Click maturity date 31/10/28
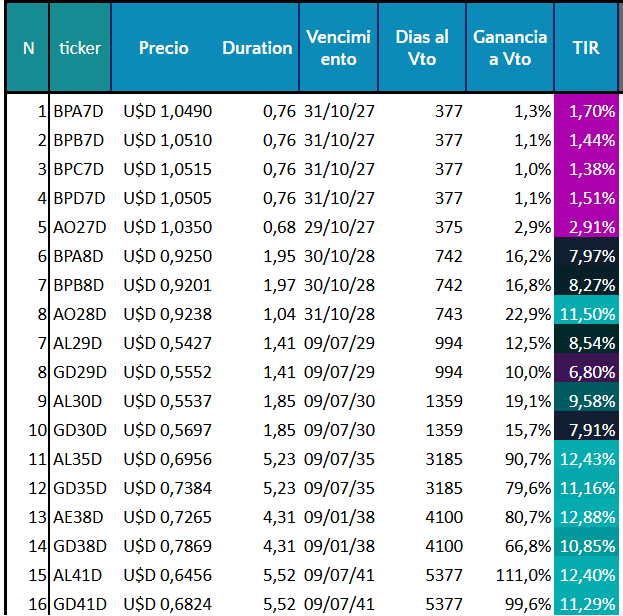The height and width of the screenshot is (616, 623). [x=339, y=314]
